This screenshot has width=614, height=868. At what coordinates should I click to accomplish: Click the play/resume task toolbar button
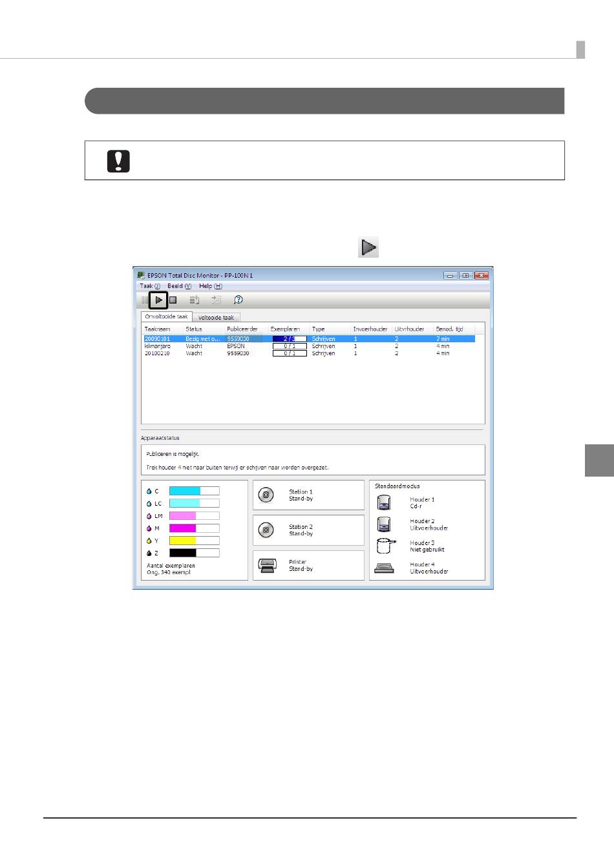point(159,300)
